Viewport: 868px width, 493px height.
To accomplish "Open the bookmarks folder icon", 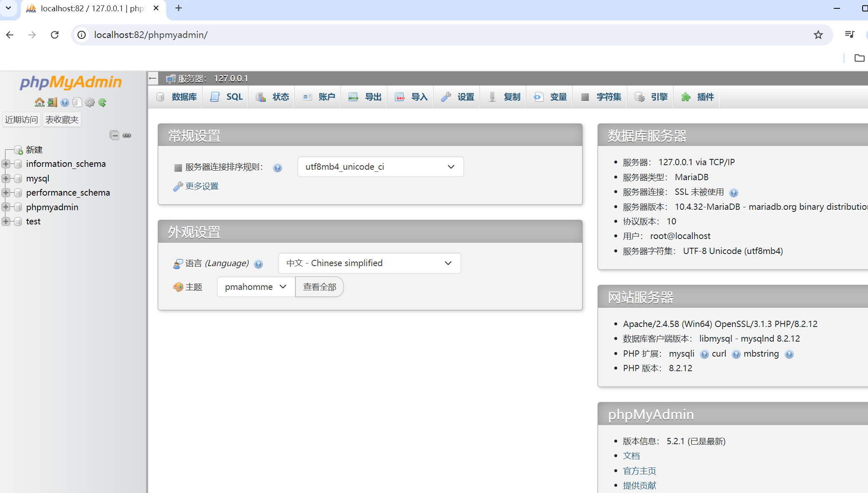I will pyautogui.click(x=859, y=58).
